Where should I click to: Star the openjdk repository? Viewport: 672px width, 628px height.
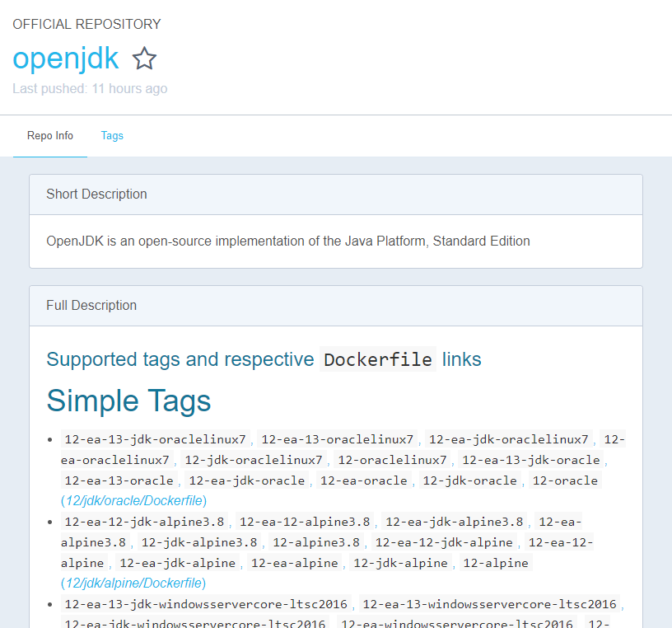(x=145, y=59)
